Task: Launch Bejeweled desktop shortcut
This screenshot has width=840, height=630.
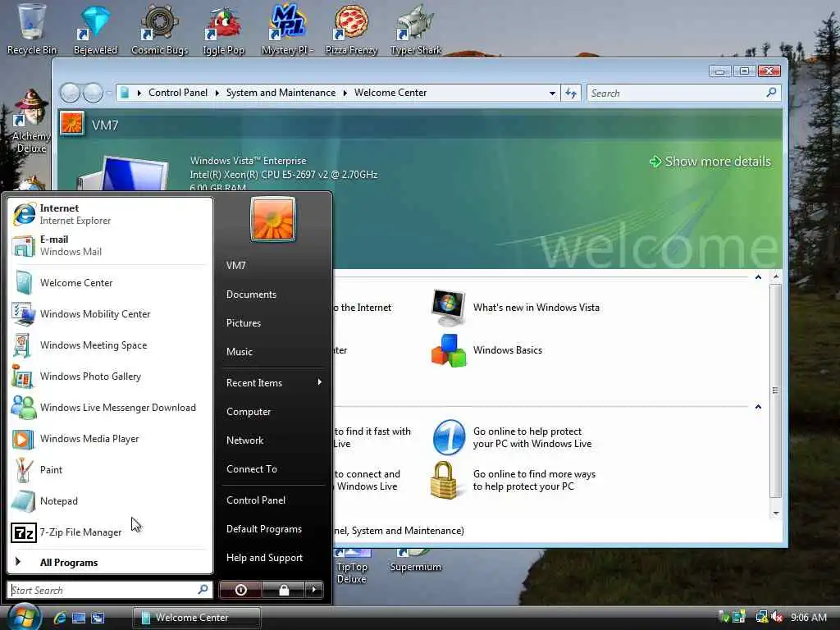Action: (x=95, y=30)
